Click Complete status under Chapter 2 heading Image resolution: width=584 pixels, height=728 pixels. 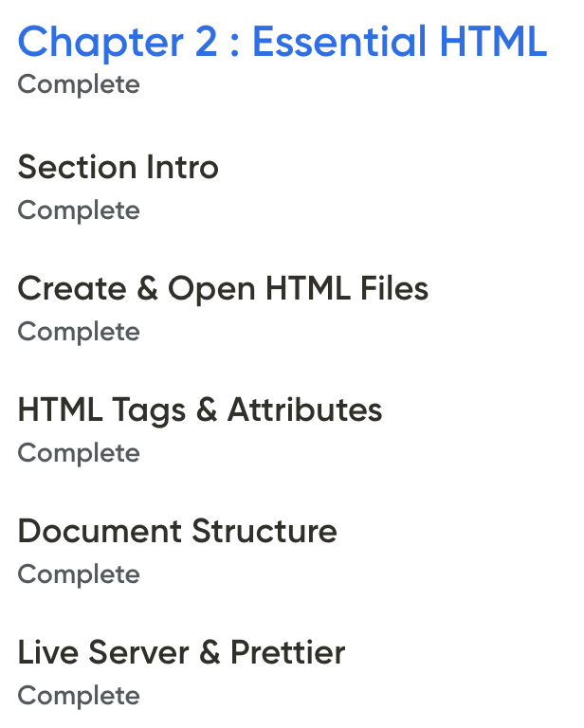[x=79, y=85]
